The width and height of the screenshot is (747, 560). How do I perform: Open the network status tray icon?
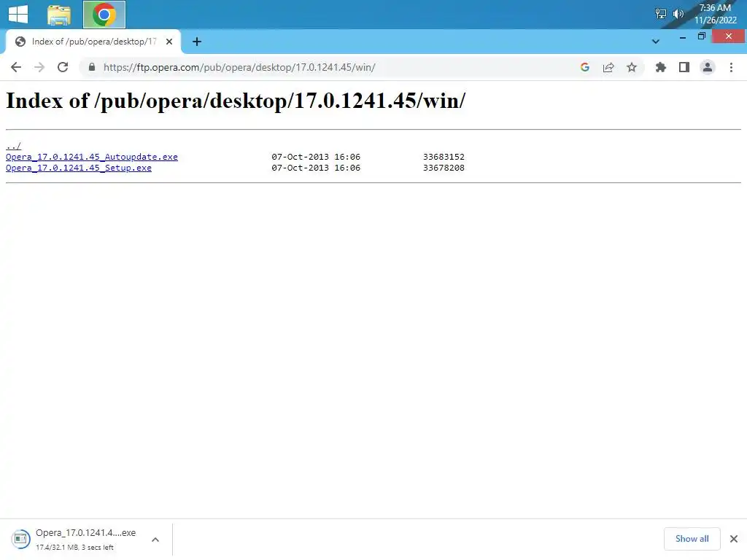[x=660, y=14]
